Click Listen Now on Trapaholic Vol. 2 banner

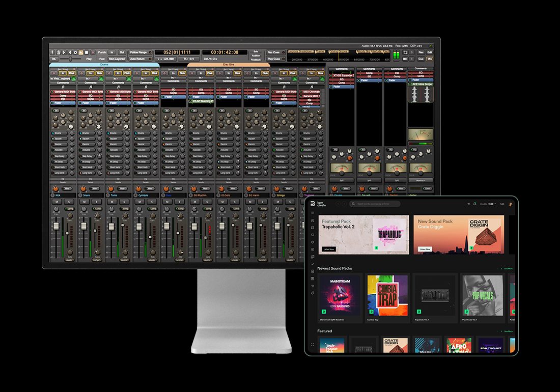pos(328,249)
